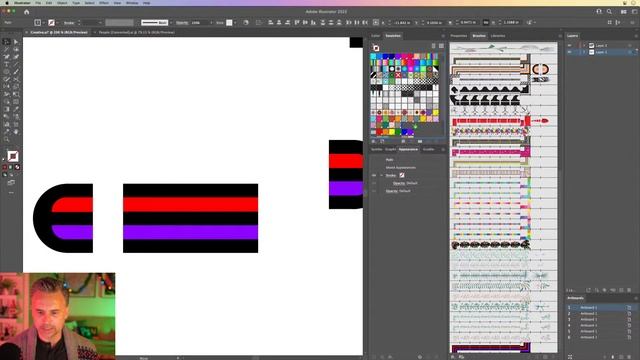The width and height of the screenshot is (640, 360).
Task: Show Swatches panel in list view
Action: [x=433, y=46]
